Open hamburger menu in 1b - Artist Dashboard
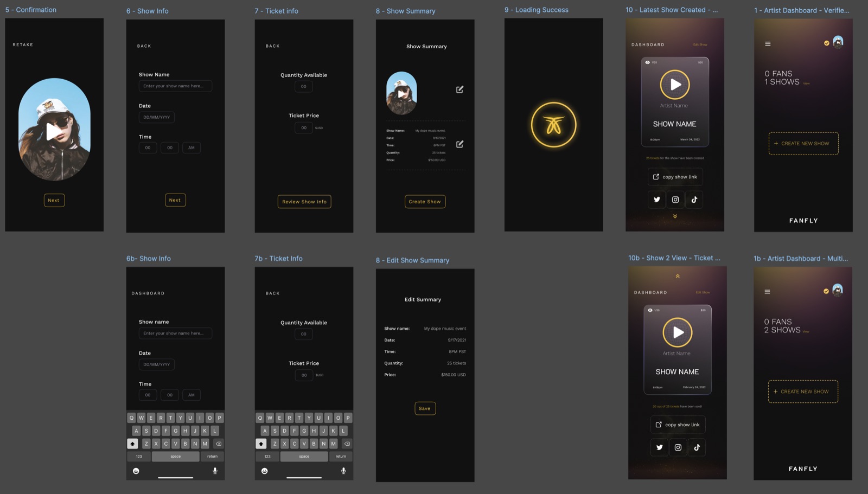 pyautogui.click(x=767, y=292)
